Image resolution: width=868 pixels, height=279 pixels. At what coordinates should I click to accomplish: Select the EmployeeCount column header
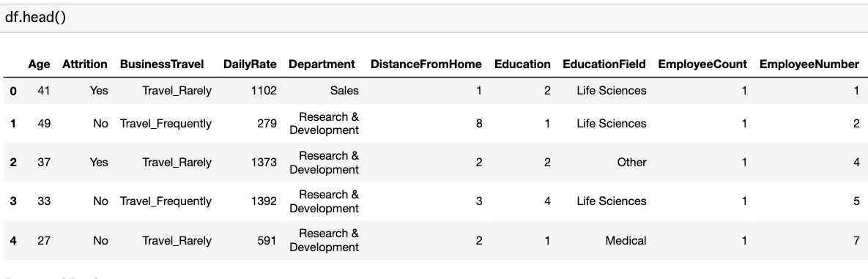(702, 64)
